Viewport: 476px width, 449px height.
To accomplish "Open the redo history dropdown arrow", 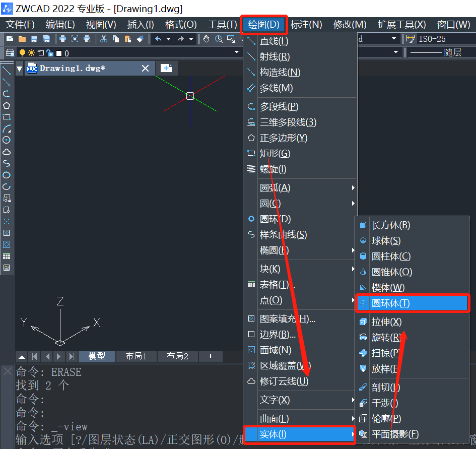I will coord(191,39).
